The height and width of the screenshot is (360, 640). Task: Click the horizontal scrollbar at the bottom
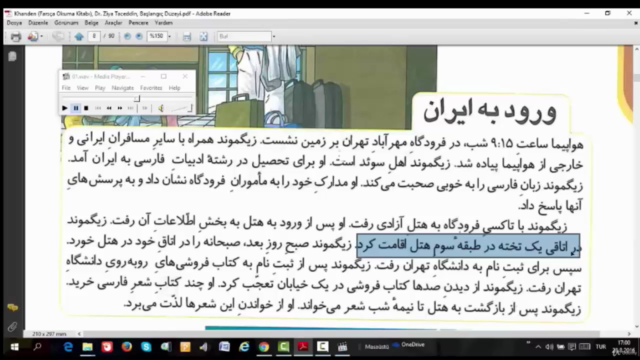pyautogui.click(x=341, y=333)
